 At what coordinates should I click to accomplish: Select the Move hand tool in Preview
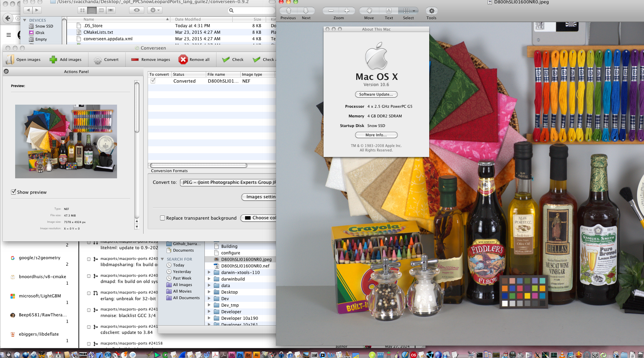369,11
